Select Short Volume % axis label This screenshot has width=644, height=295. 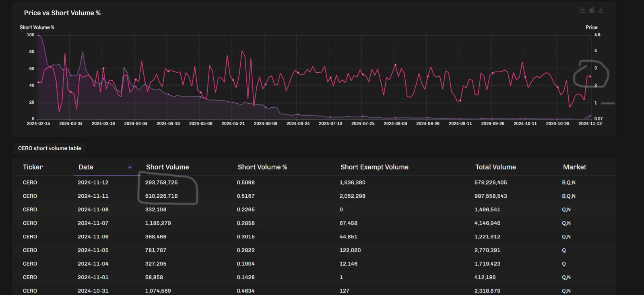pyautogui.click(x=37, y=28)
